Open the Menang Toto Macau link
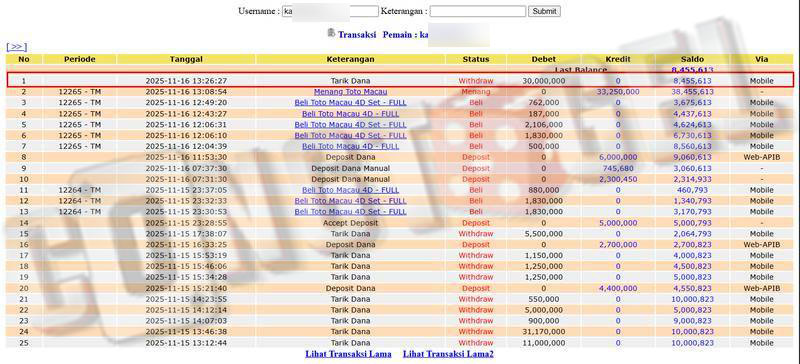This screenshot has height=364, width=800. pos(351,92)
